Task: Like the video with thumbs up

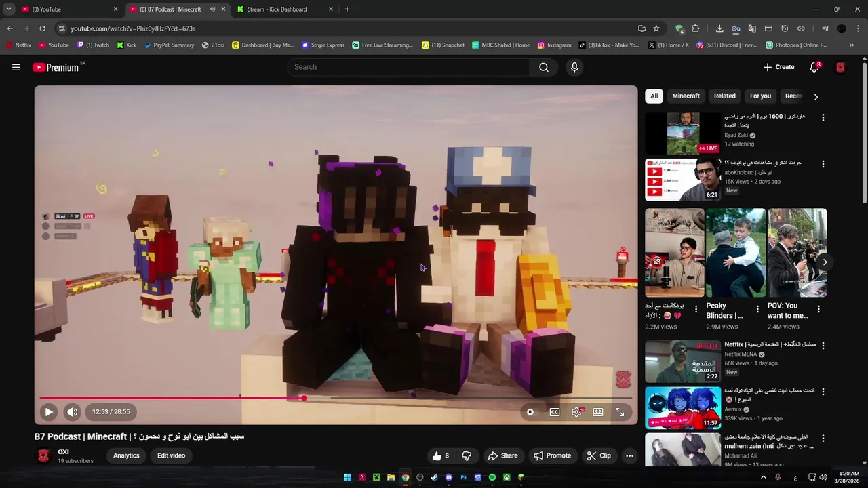Action: click(441, 455)
